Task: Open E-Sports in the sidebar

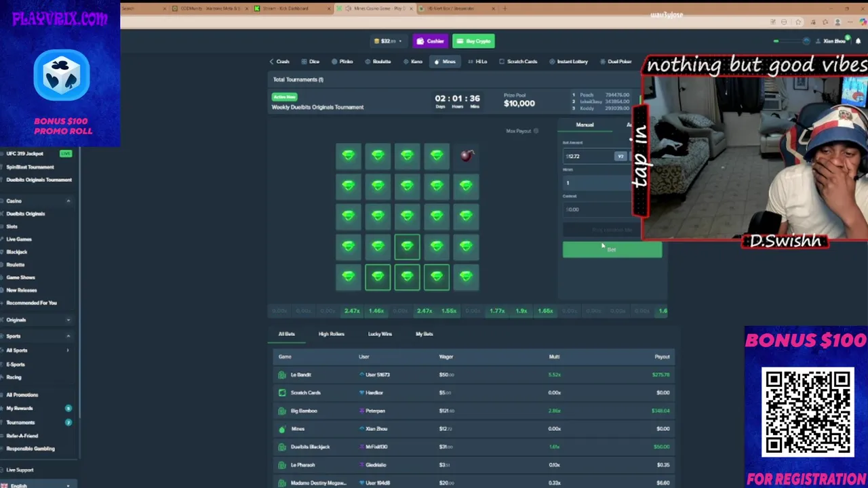Action: coord(16,365)
